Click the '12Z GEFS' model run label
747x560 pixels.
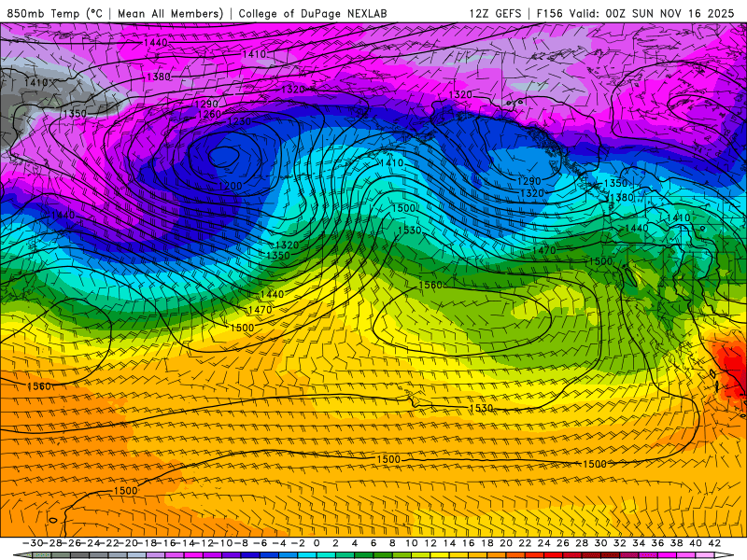[496, 13]
